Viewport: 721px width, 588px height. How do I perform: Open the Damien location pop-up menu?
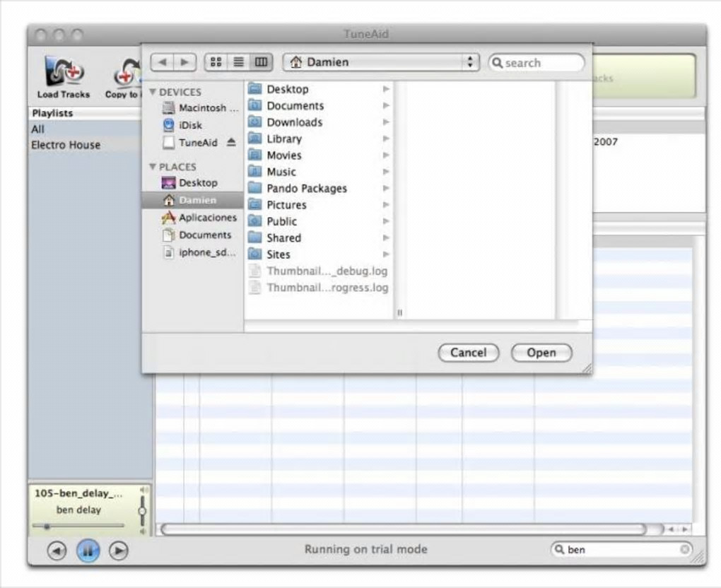click(381, 62)
